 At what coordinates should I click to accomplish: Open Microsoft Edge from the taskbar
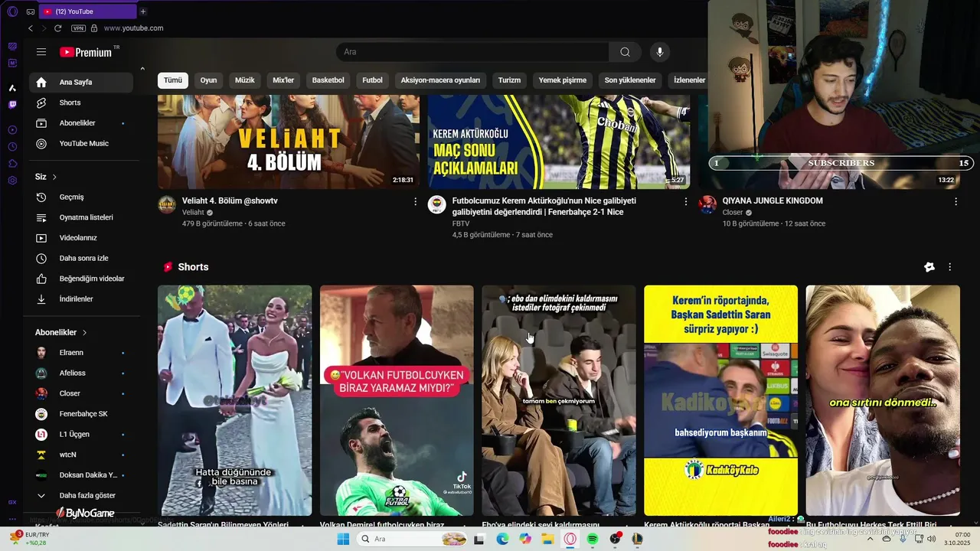[x=502, y=539]
